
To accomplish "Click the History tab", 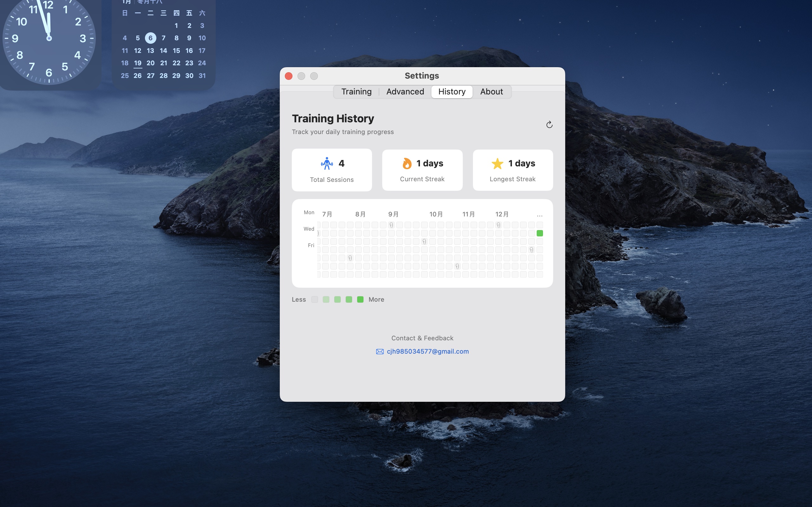I will (x=452, y=92).
